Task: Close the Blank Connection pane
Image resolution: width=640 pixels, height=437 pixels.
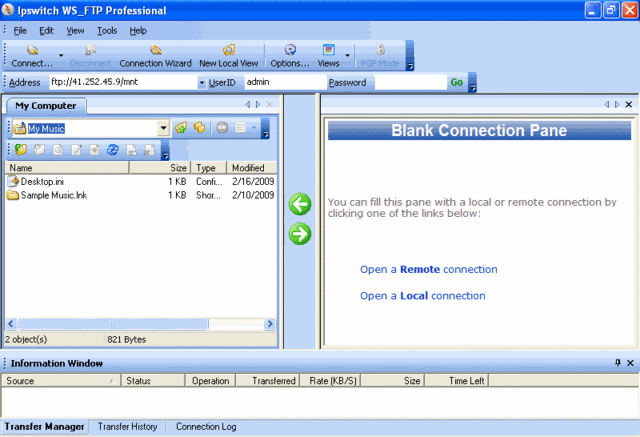Action: [629, 104]
